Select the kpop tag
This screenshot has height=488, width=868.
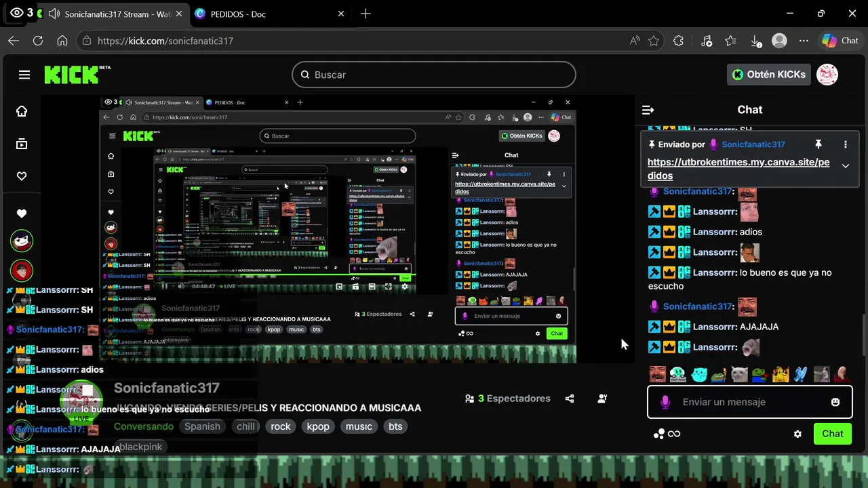[x=318, y=426]
